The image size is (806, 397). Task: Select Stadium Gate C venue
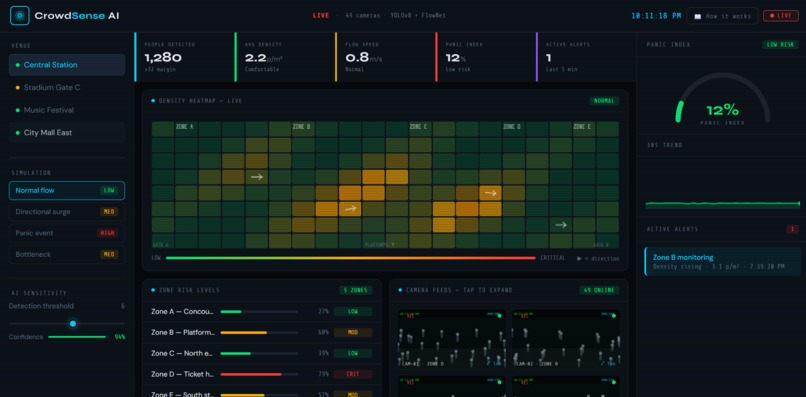tap(67, 87)
